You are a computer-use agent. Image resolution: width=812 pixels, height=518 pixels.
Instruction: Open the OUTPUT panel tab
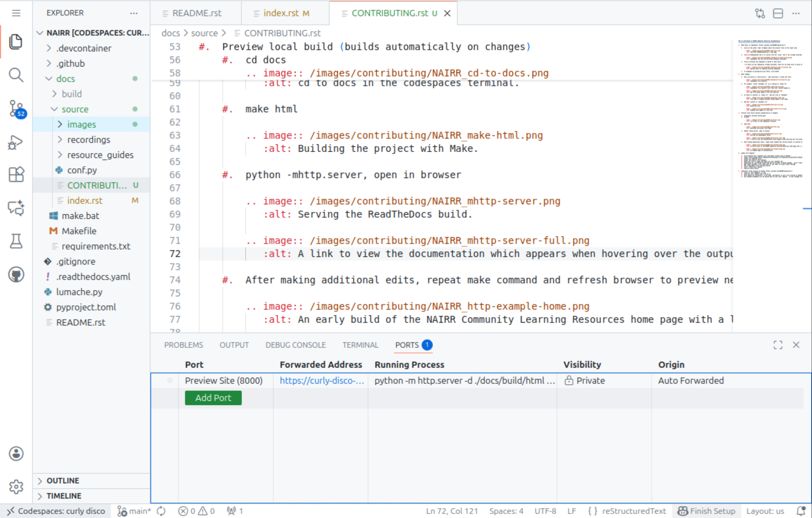coord(234,345)
